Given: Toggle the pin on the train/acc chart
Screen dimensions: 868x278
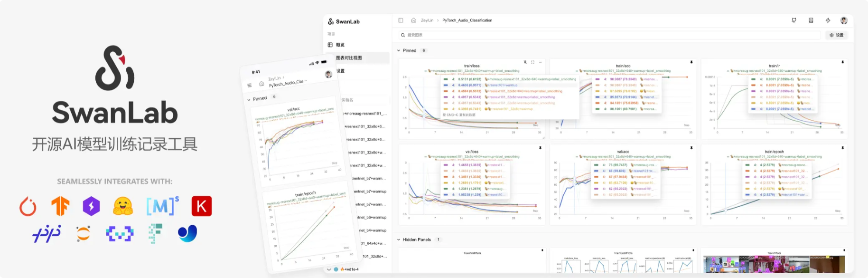Looking at the screenshot, I should (x=691, y=62).
